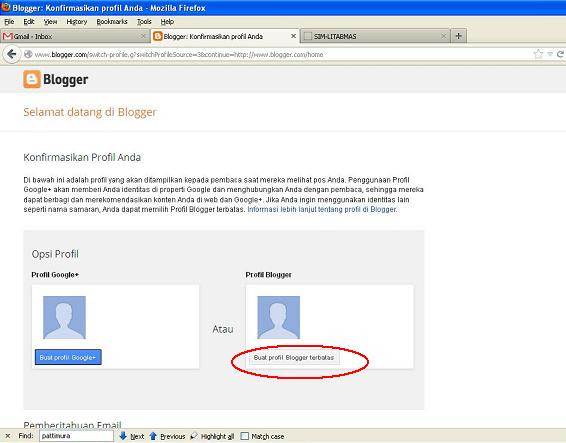Click the 'Pemberitahuan Email' heading
Screen dimensions: 566x443
(x=72, y=425)
